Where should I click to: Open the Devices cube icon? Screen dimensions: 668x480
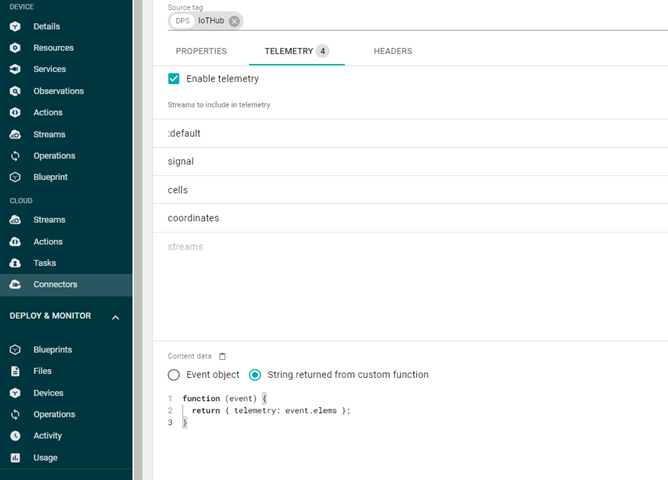click(15, 393)
